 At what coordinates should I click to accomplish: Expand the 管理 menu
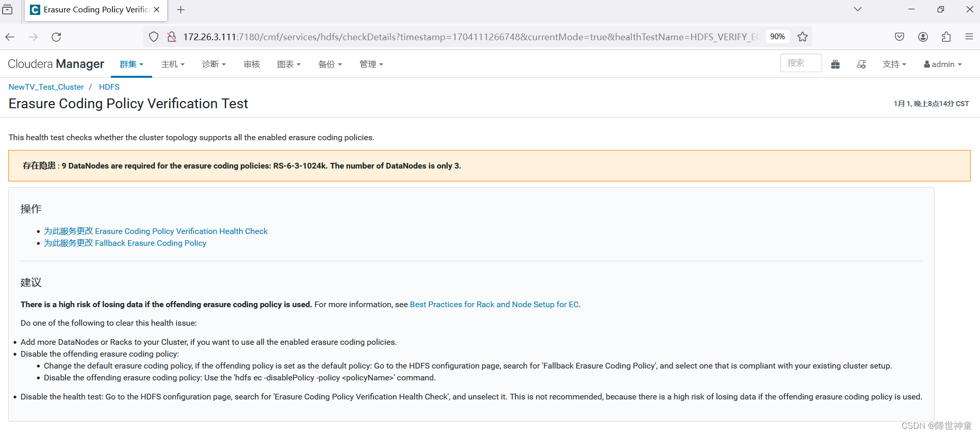pyautogui.click(x=371, y=64)
